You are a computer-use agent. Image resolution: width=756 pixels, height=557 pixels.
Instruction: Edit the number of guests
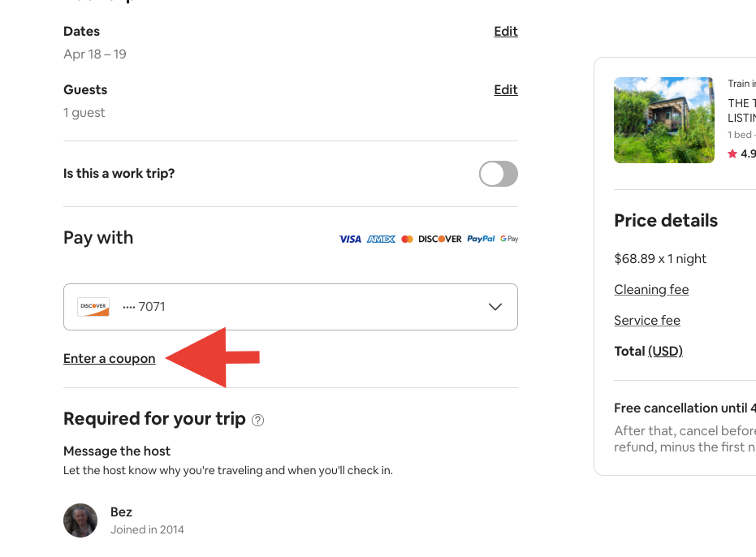(x=505, y=90)
